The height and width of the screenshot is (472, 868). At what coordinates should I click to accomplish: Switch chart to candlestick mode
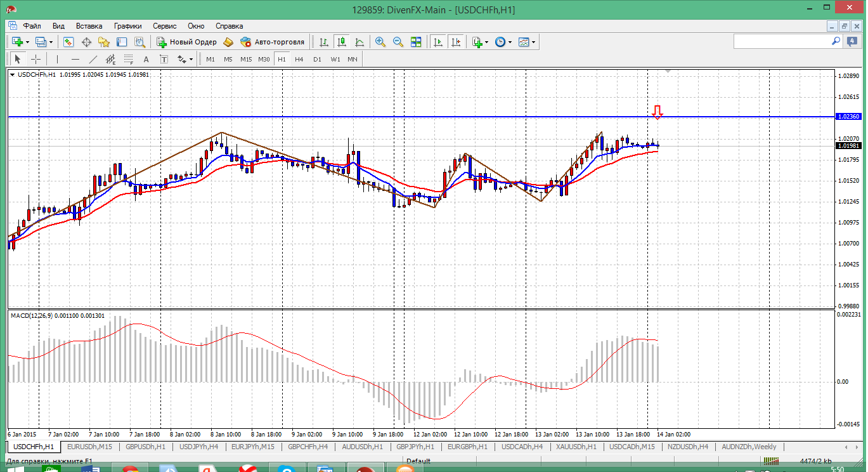342,42
